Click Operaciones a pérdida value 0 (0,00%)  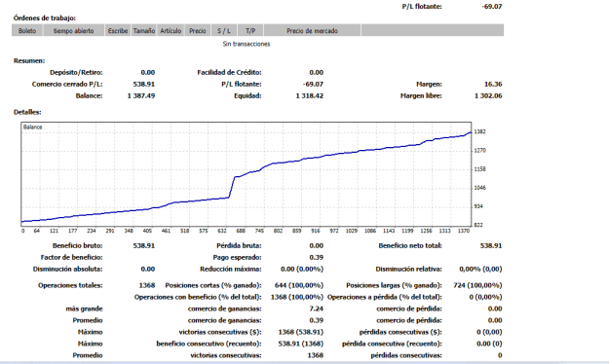pyautogui.click(x=485, y=297)
